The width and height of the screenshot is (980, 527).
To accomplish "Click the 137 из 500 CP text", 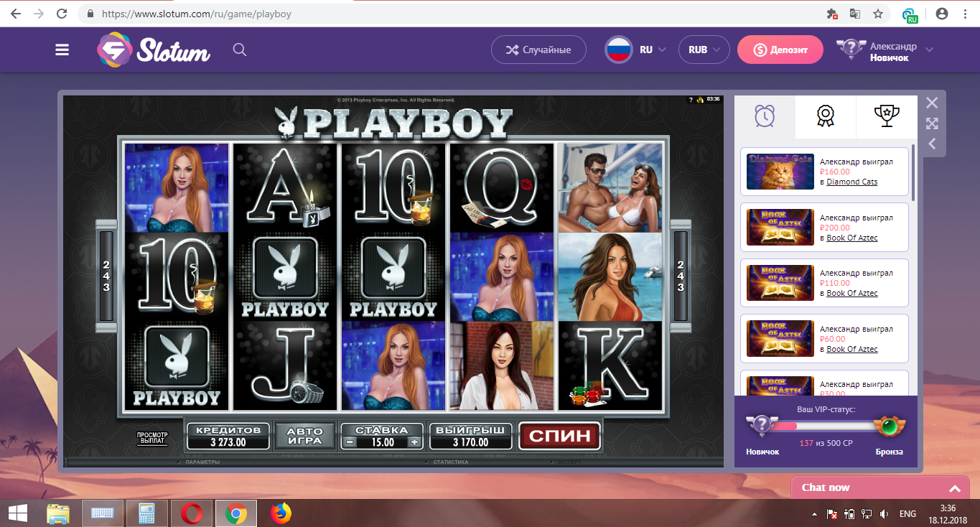I will [826, 443].
